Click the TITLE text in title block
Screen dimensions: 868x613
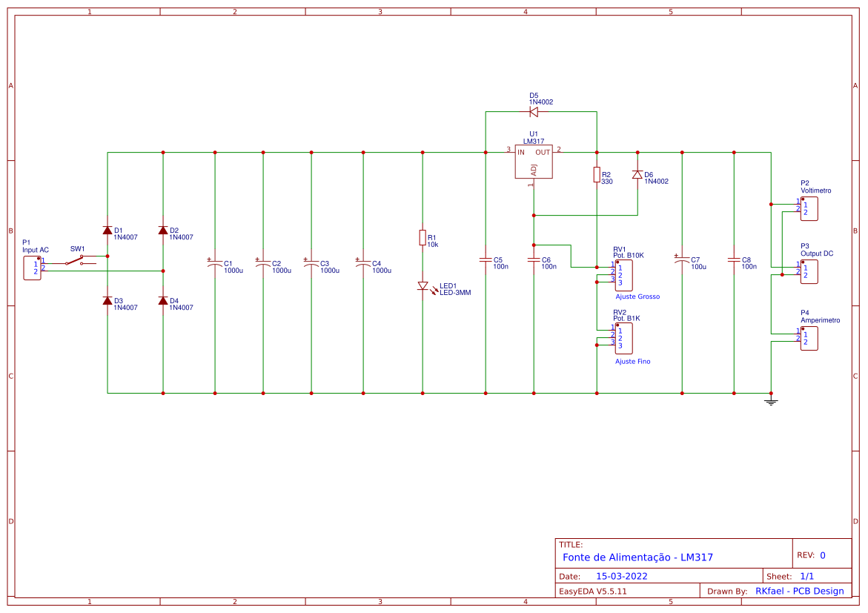pos(571,542)
